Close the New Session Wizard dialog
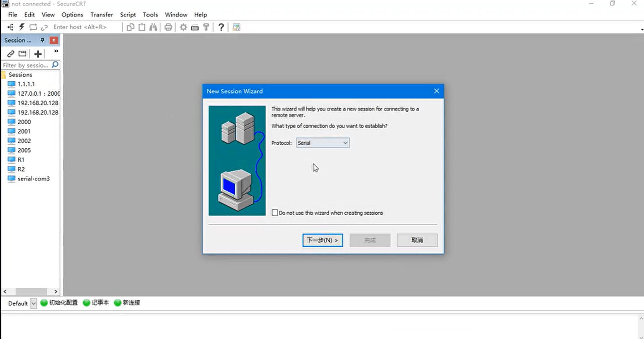Screen dimensions: 644x339 [437, 91]
